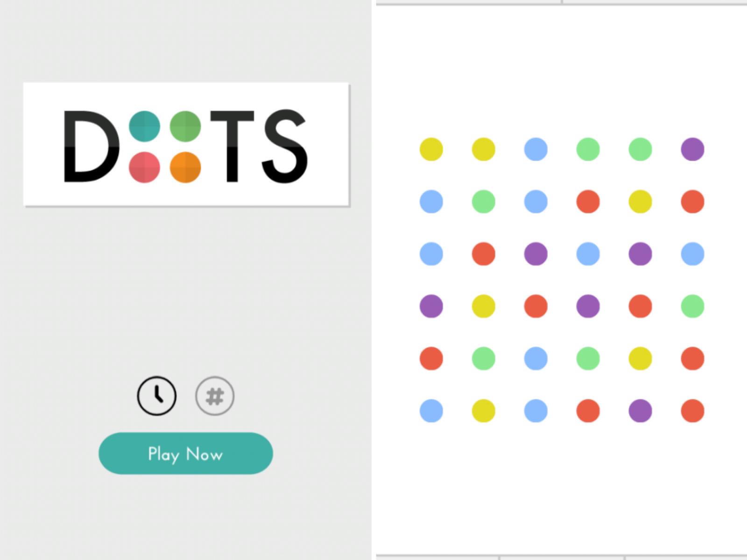Tap the blue dot in the fifth row
This screenshot has width=747, height=560.
[x=536, y=358]
